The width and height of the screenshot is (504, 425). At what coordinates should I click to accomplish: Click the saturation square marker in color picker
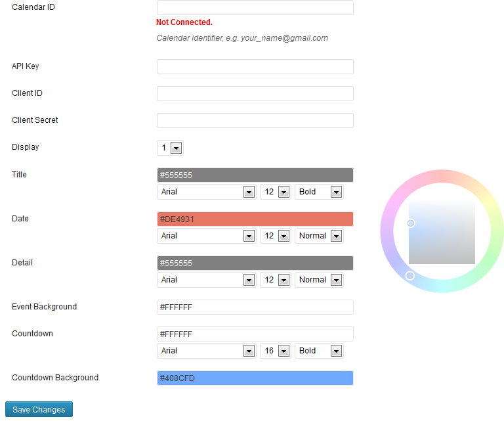coord(410,223)
